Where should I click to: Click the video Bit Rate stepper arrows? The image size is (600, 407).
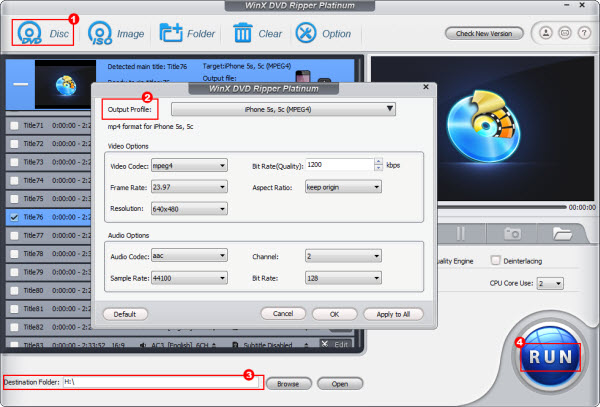click(x=378, y=164)
